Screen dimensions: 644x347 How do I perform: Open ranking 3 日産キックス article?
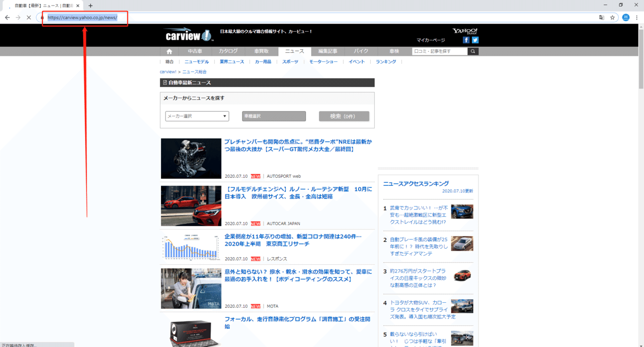(419, 279)
